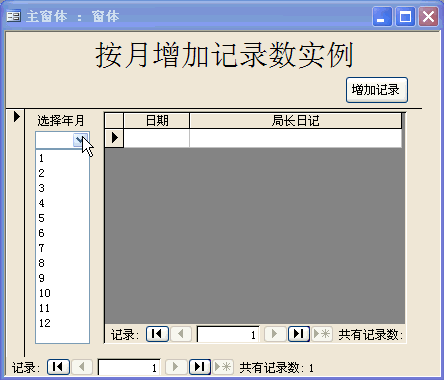444x380 pixels.
Task: Click subform next record arrow
Action: [275, 334]
